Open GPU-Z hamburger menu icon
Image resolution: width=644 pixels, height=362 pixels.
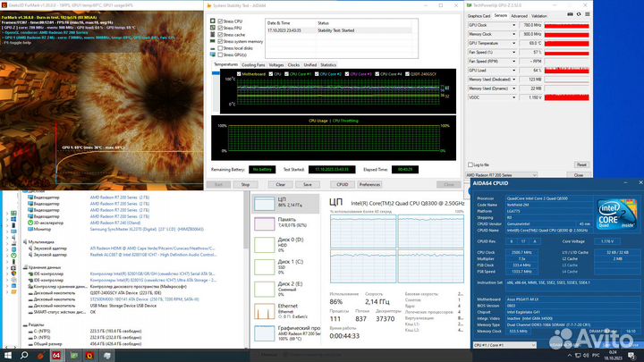click(588, 14)
